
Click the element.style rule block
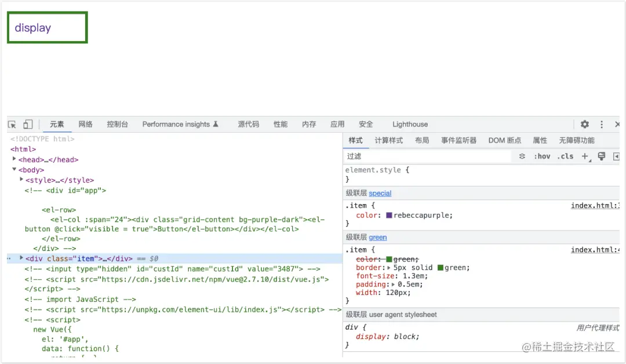click(x=482, y=174)
